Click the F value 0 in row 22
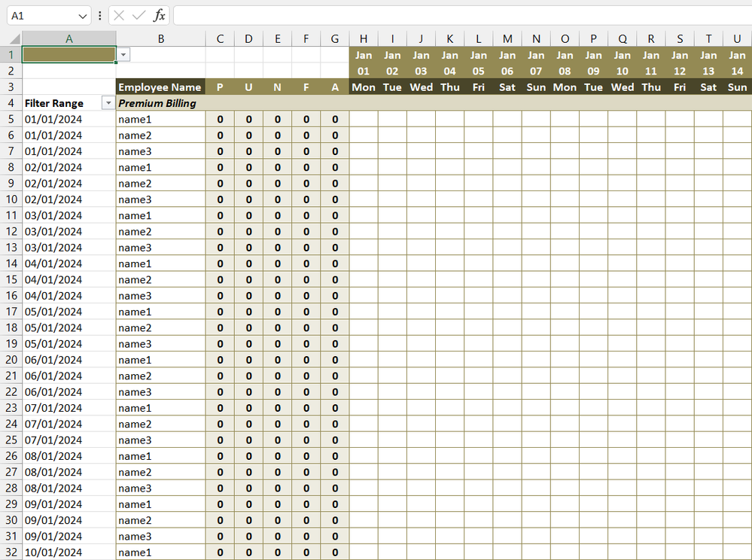 306,391
